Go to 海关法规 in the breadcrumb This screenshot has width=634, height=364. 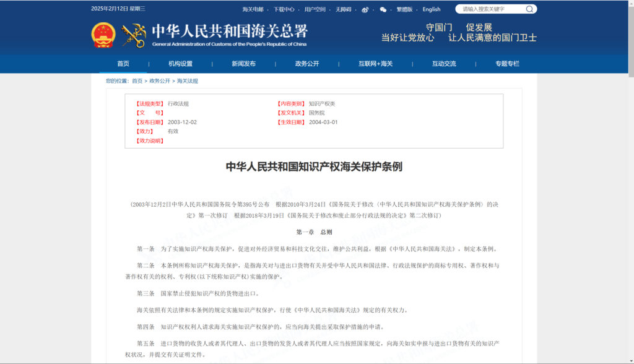tap(187, 81)
